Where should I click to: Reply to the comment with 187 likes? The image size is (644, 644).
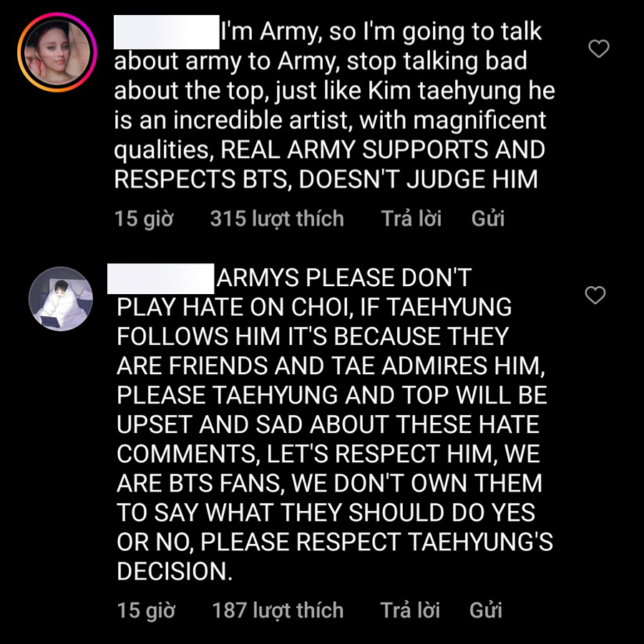410,610
